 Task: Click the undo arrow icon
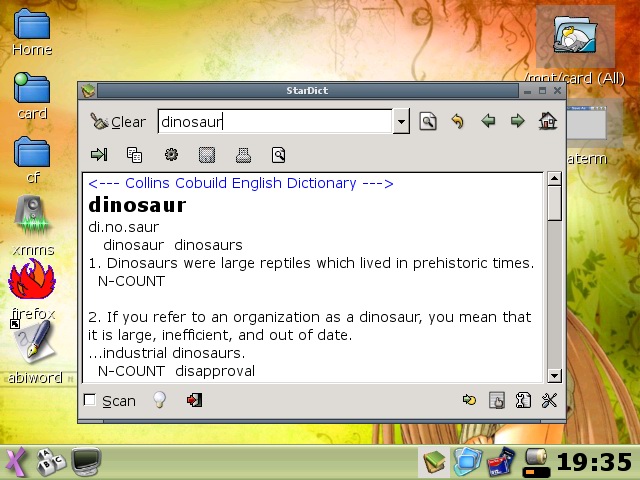458,122
